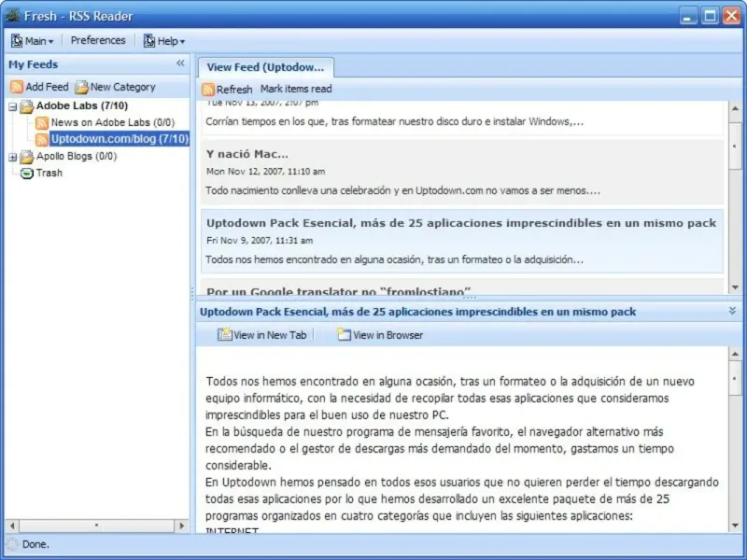Select Uptodown.com/blog (7/10) feed
The height and width of the screenshot is (560, 747).
[120, 138]
